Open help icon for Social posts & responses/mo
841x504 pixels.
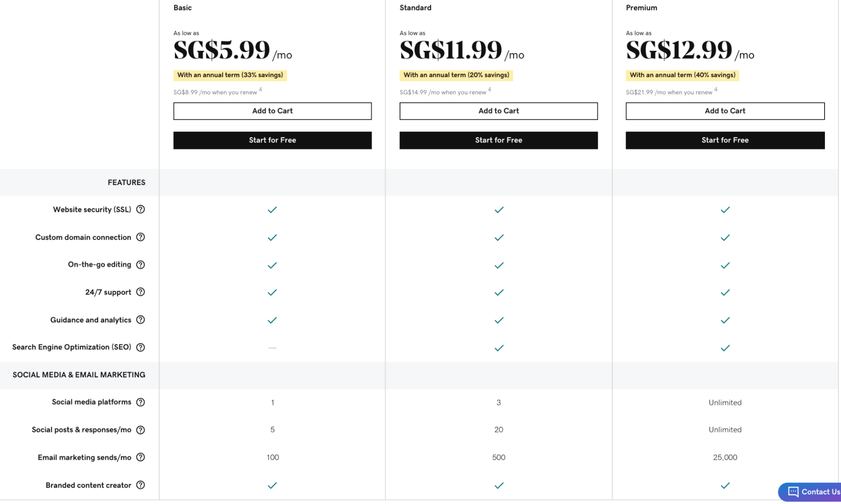pos(141,430)
